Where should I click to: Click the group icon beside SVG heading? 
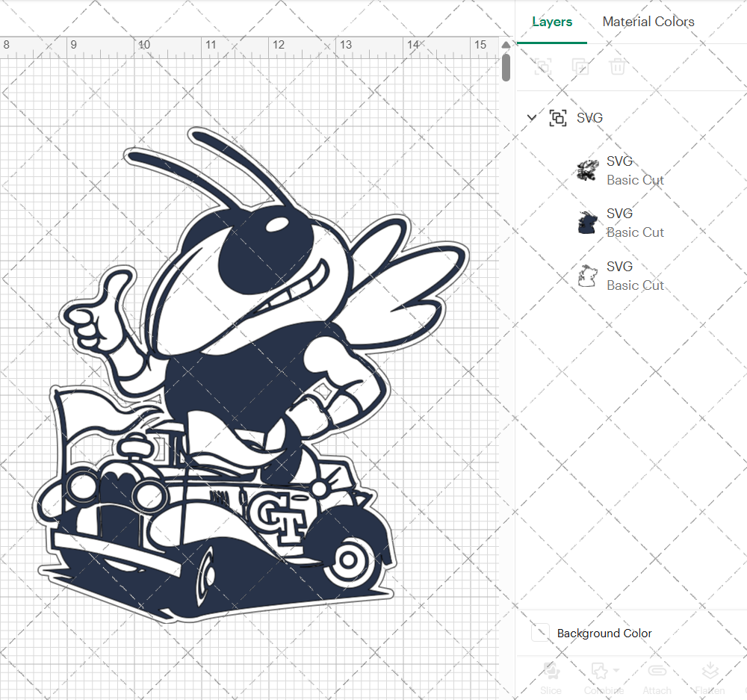[558, 118]
